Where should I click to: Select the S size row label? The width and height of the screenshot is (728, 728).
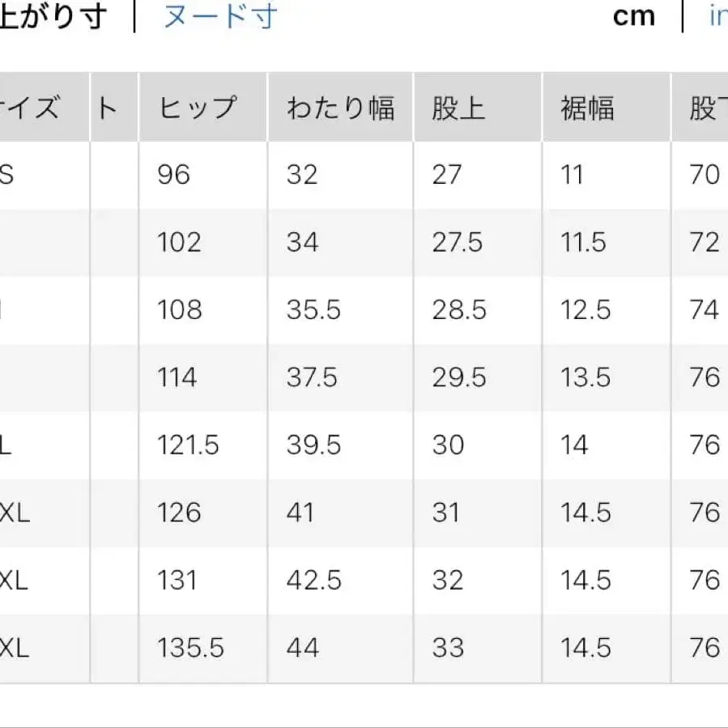pos(8,174)
